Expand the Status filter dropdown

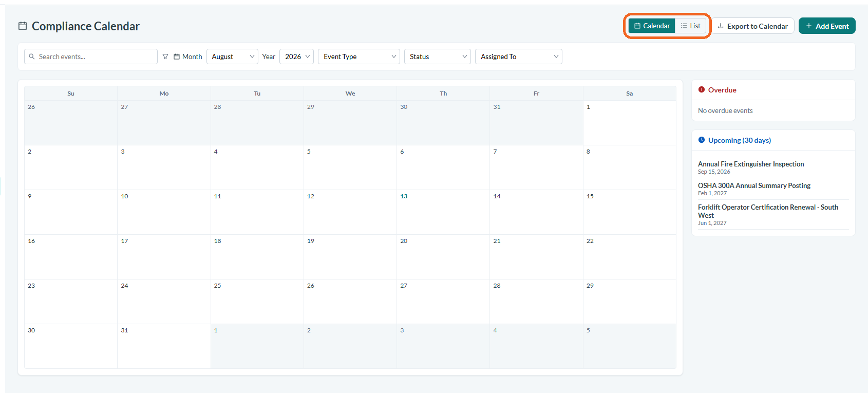[x=438, y=57]
